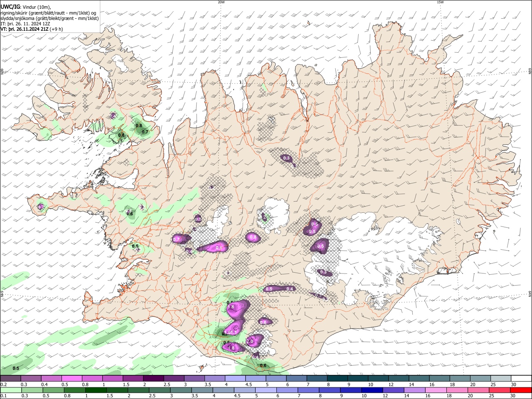This screenshot has height=399, width=532.
Task: Click the '15W' longitude label at the top
Action: 440,2
